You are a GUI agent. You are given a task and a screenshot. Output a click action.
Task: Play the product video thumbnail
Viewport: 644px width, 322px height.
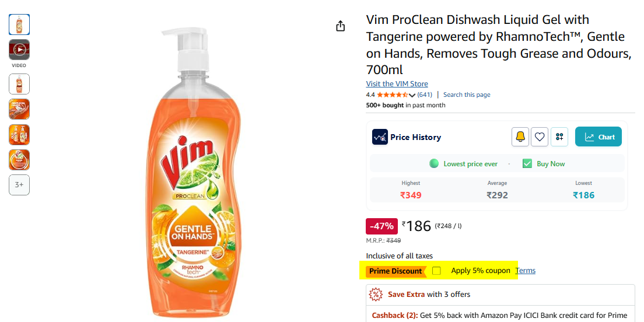(x=19, y=50)
